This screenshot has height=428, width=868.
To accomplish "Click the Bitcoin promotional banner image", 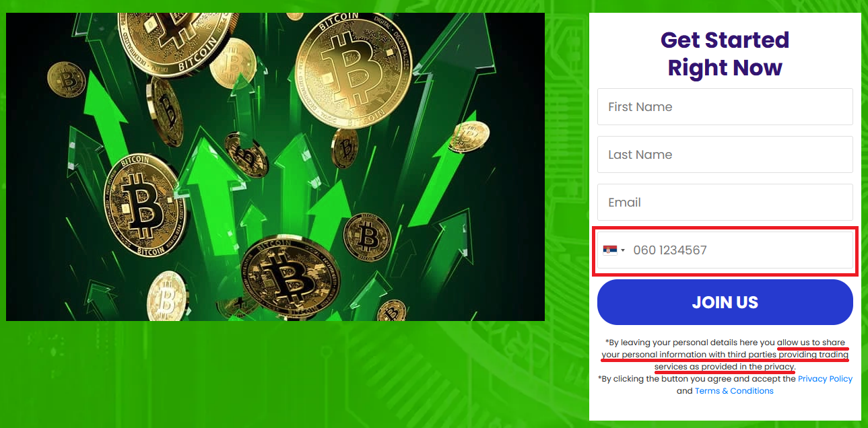I will 275,167.
